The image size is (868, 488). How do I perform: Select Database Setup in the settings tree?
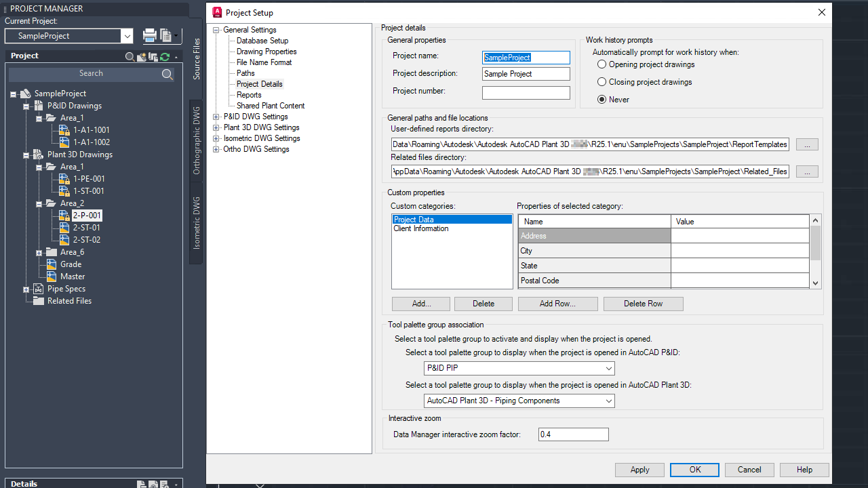click(x=262, y=41)
